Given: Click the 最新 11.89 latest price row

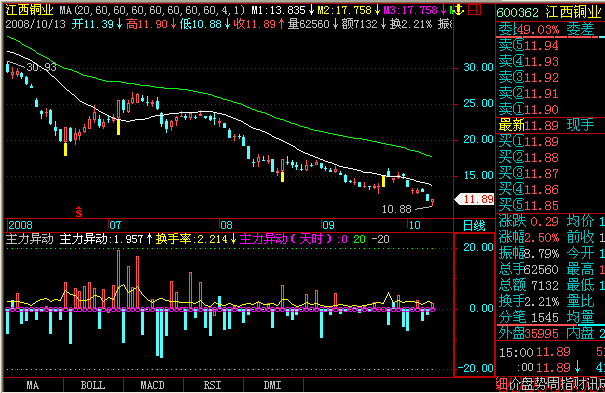Looking at the screenshot, I should click(529, 125).
